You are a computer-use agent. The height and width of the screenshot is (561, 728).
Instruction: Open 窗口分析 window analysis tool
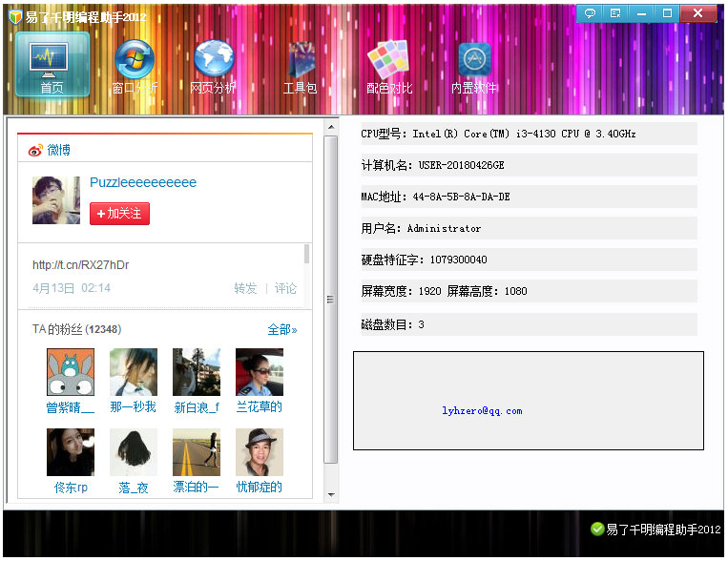[x=135, y=67]
